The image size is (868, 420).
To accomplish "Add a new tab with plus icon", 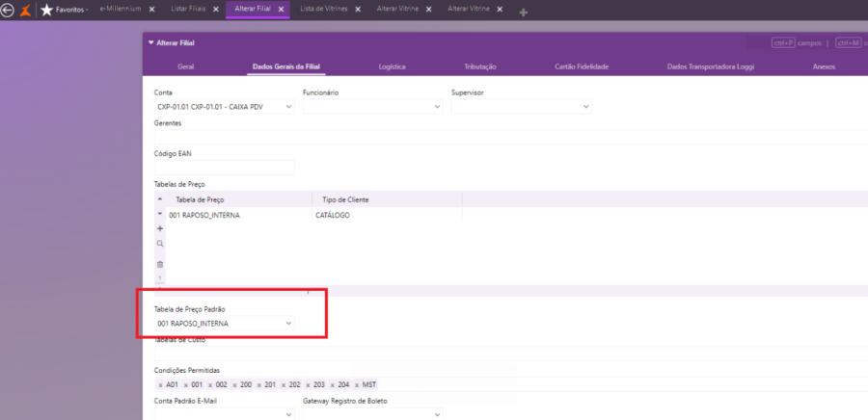I will [523, 13].
